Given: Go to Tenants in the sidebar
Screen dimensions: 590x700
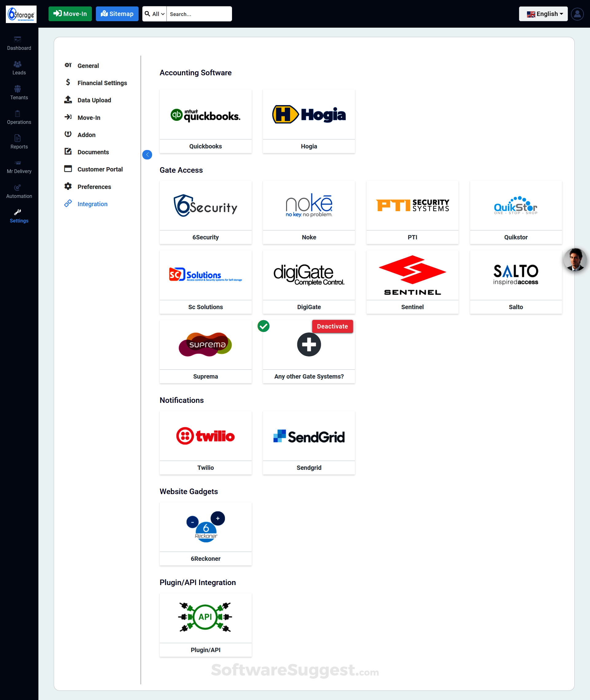Looking at the screenshot, I should (x=19, y=92).
